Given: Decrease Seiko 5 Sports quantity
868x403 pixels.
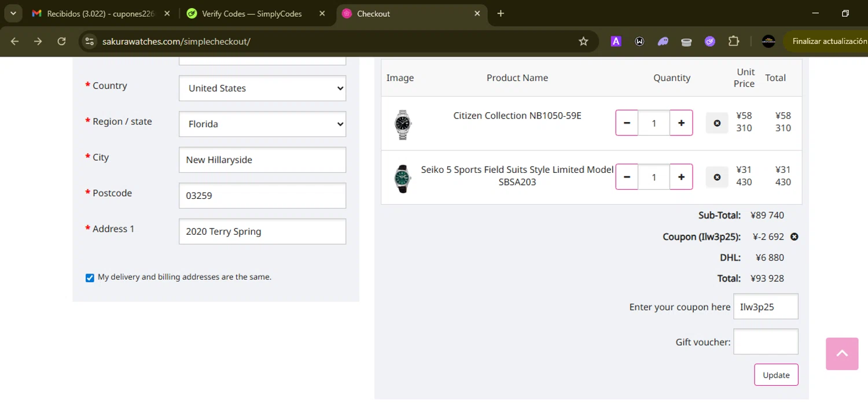Looking at the screenshot, I should (627, 176).
